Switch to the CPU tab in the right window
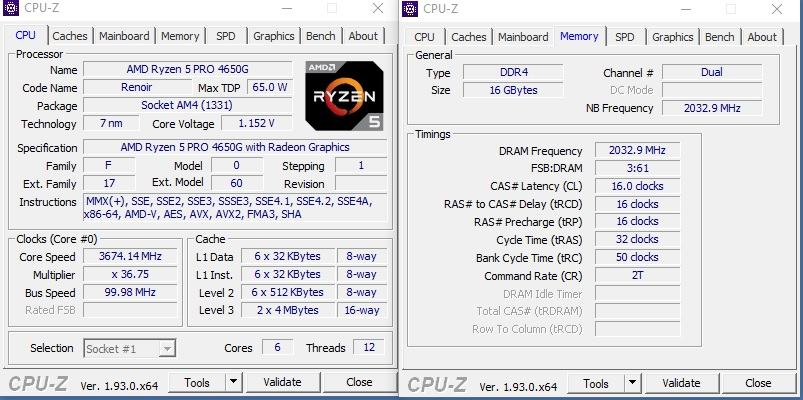 pyautogui.click(x=424, y=37)
